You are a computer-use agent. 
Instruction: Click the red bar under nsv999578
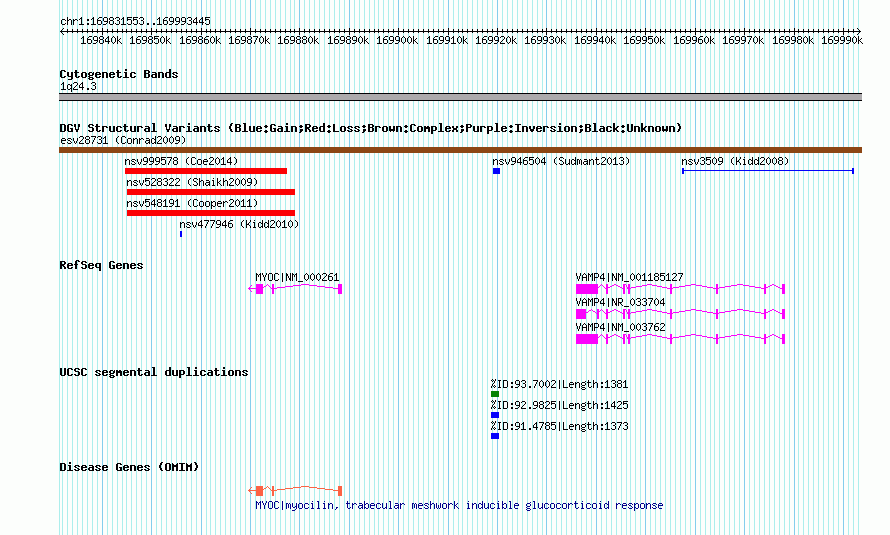(x=206, y=171)
